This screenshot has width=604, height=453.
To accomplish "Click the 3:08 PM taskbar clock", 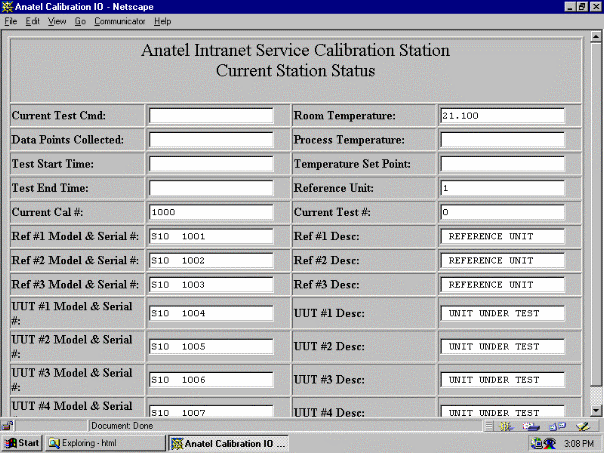I will pos(579,444).
